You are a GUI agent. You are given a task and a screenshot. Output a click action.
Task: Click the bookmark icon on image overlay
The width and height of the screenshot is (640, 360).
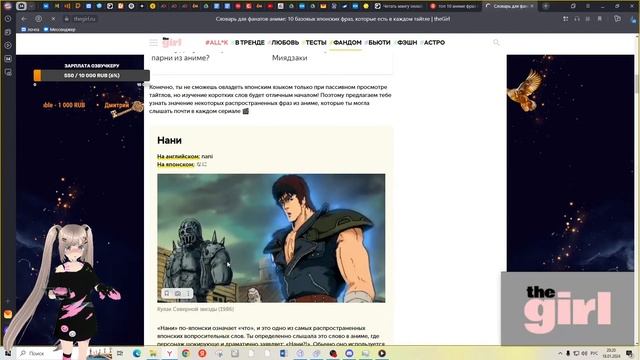click(167, 293)
